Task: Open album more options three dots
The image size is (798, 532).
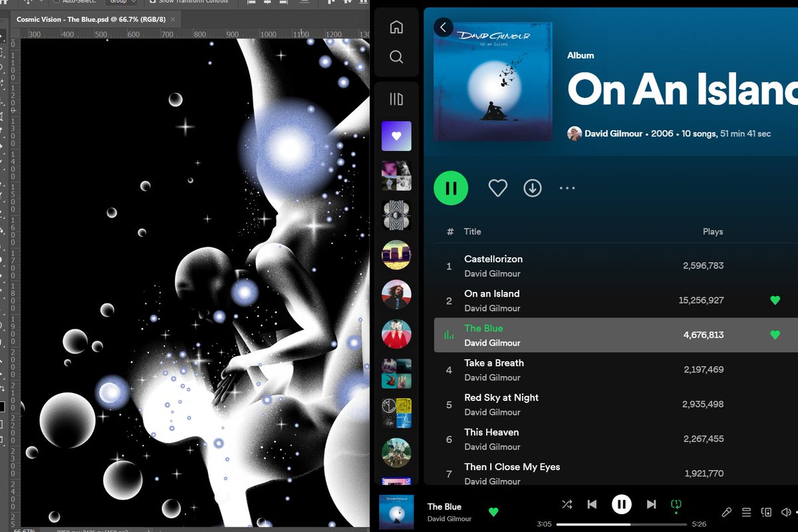Action: click(567, 188)
